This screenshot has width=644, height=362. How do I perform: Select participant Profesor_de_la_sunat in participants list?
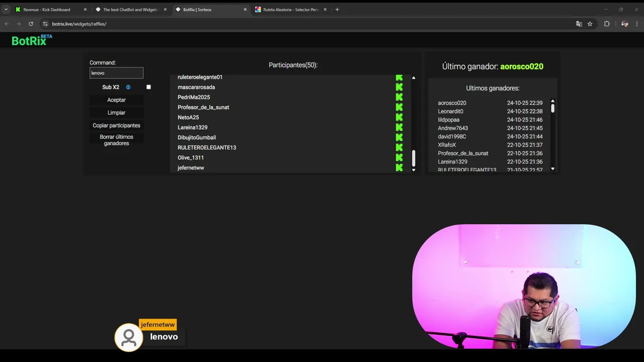click(203, 107)
